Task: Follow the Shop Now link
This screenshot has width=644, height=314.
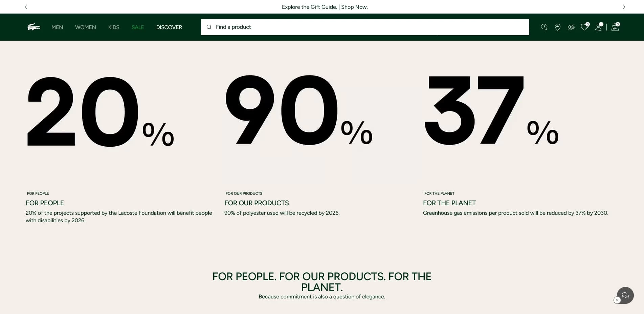Action: (354, 7)
